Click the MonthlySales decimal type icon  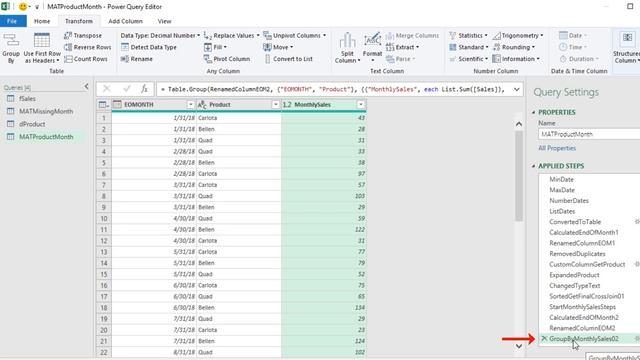[x=287, y=105]
